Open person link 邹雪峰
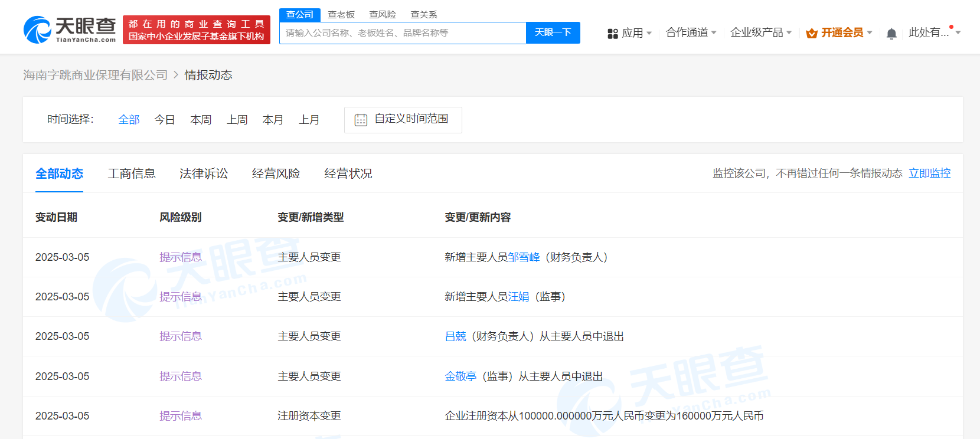This screenshot has width=980, height=439. [x=524, y=257]
